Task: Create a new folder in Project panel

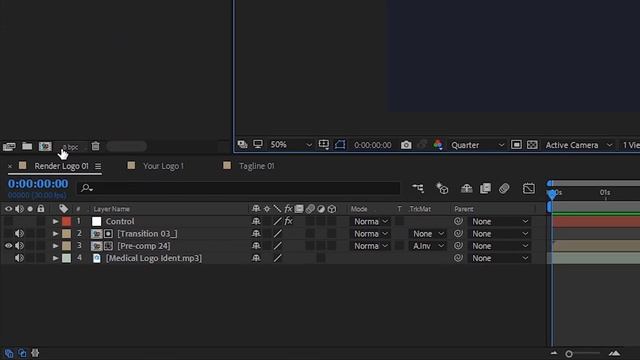Action: [27, 146]
